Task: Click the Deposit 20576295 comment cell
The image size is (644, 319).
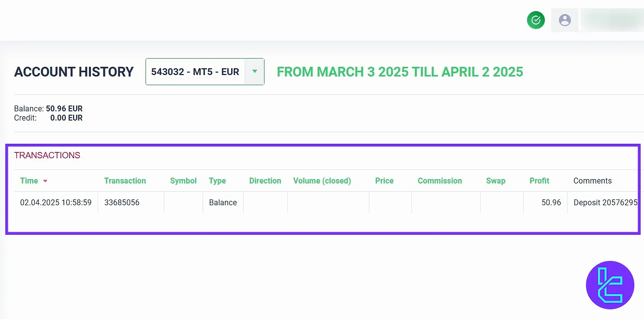Action: click(605, 202)
